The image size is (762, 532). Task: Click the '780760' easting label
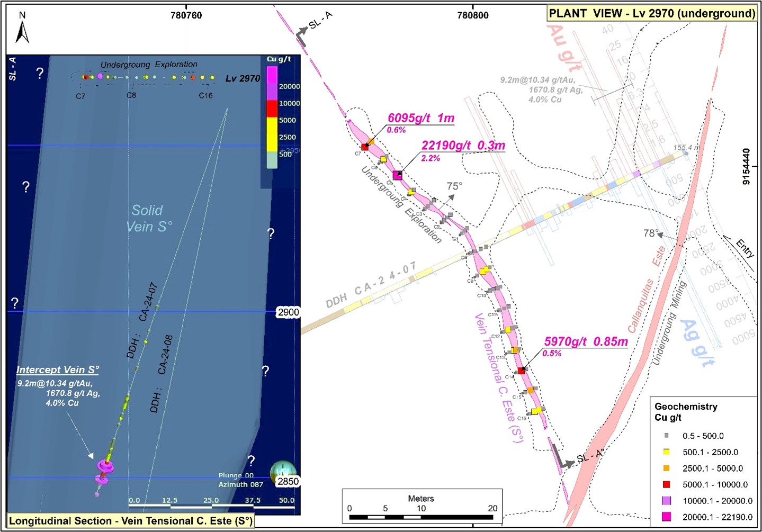tap(186, 15)
